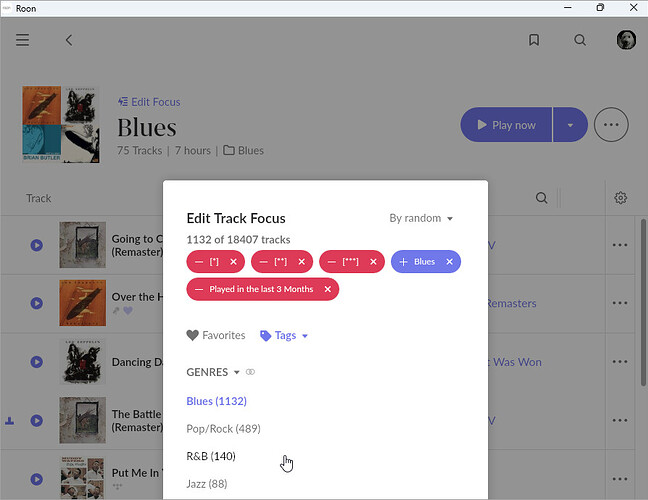This screenshot has width=648, height=500.
Task: Click the Track column header
Action: 39,198
